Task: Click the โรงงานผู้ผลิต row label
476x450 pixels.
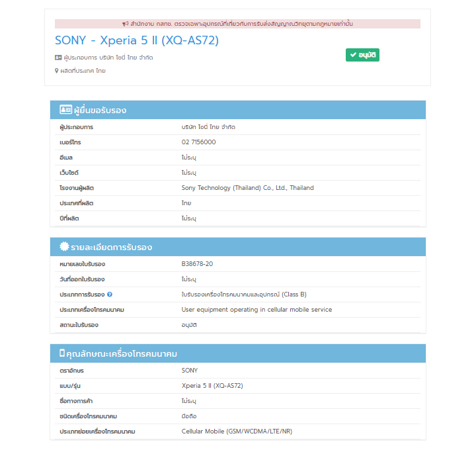Action: click(77, 188)
